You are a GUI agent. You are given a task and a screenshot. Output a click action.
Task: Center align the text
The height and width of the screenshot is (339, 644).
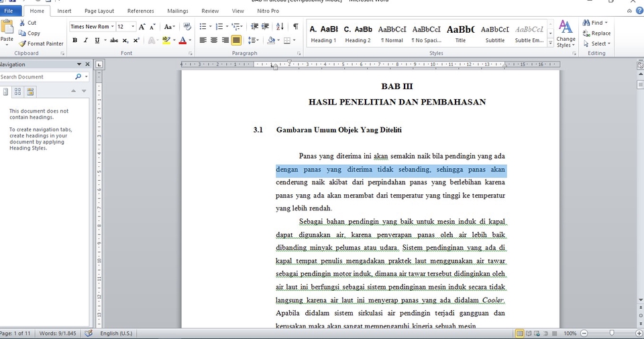[214, 40]
